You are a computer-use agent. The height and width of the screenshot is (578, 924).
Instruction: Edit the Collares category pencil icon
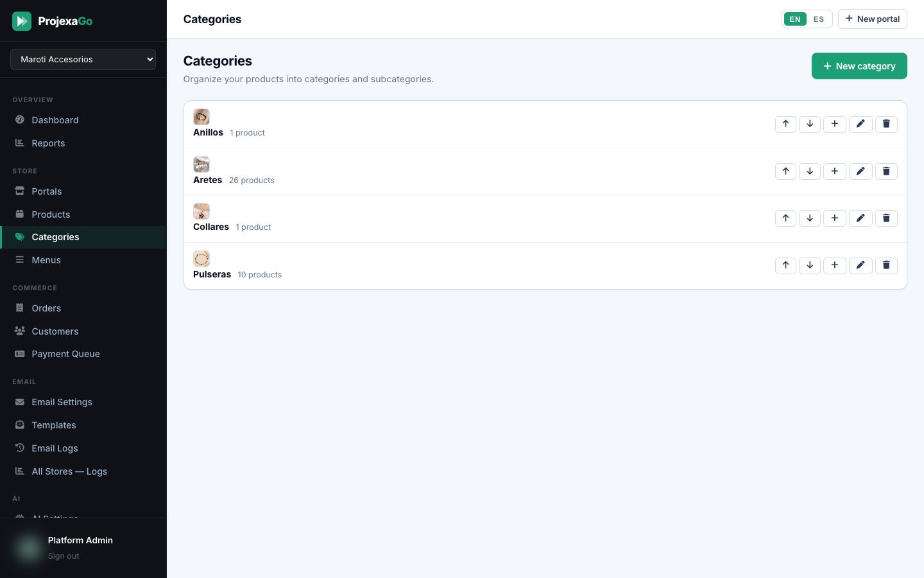tap(860, 218)
